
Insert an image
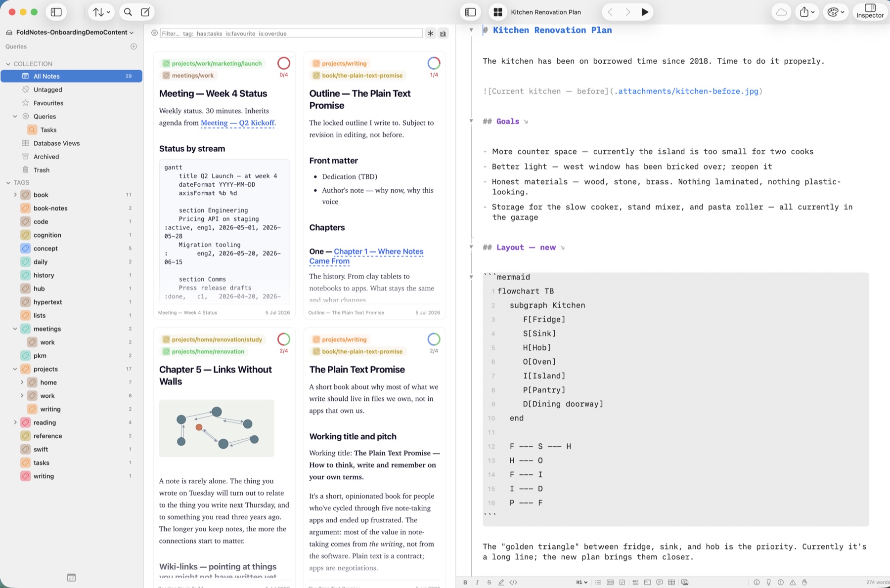pos(685,582)
